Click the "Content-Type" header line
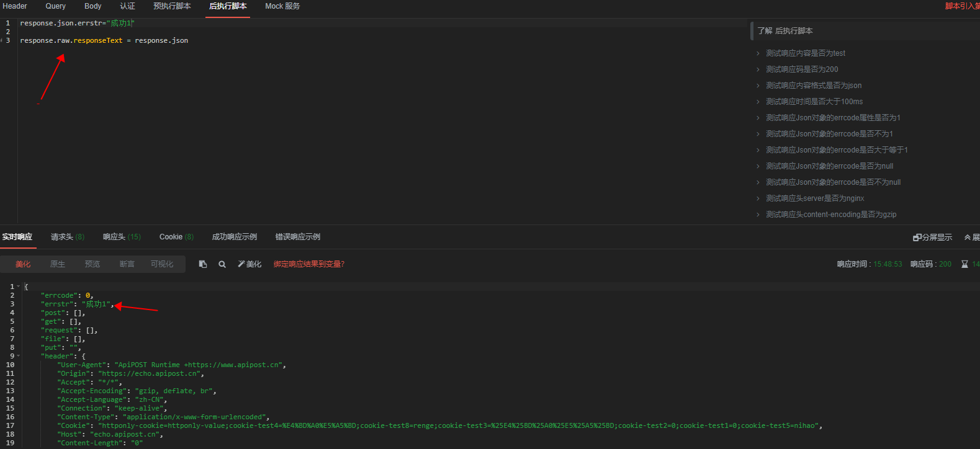This screenshot has width=980, height=449. 163,417
